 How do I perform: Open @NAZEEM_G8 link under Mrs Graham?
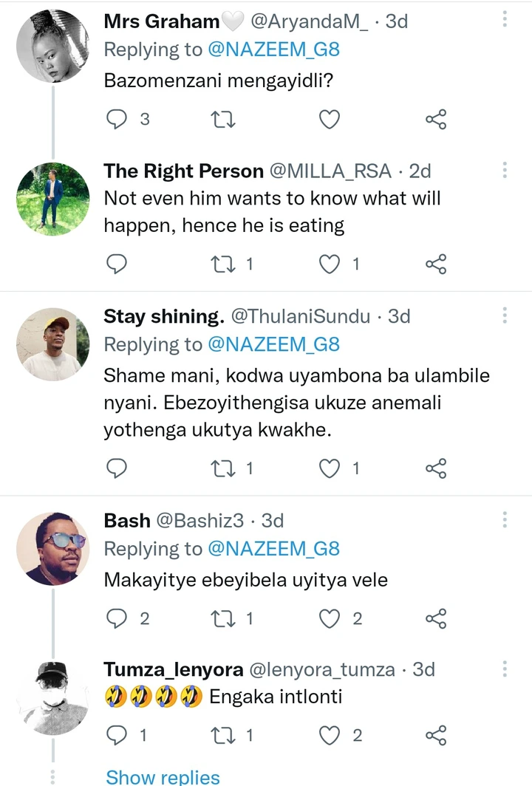coord(273,49)
